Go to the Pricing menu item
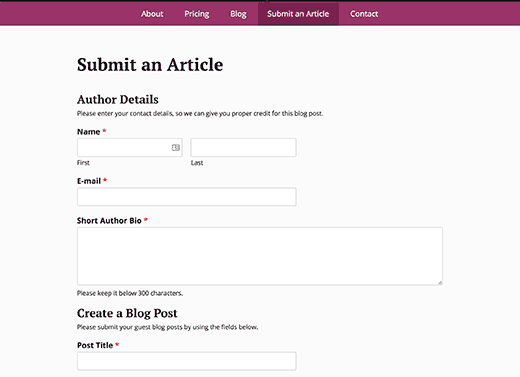The image size is (520, 377). coord(197,14)
